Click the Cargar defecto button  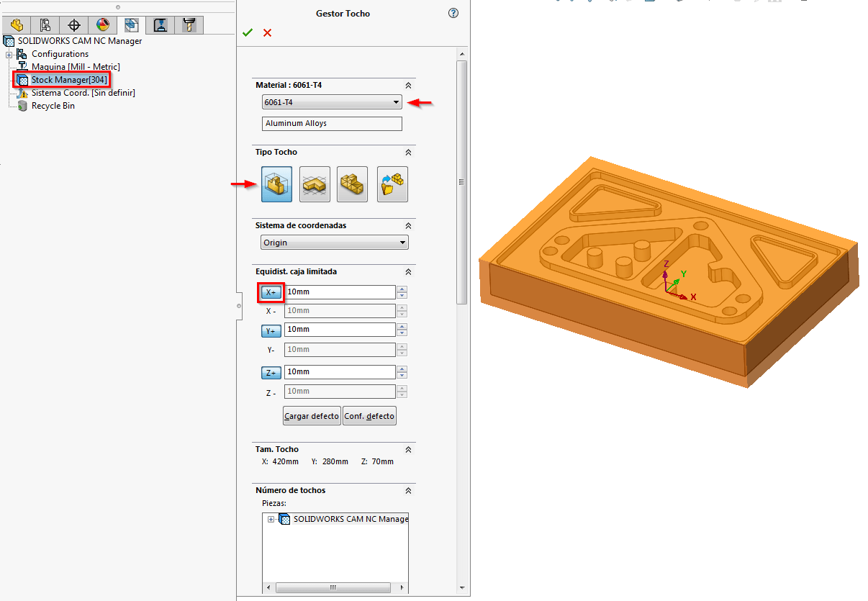click(x=311, y=415)
